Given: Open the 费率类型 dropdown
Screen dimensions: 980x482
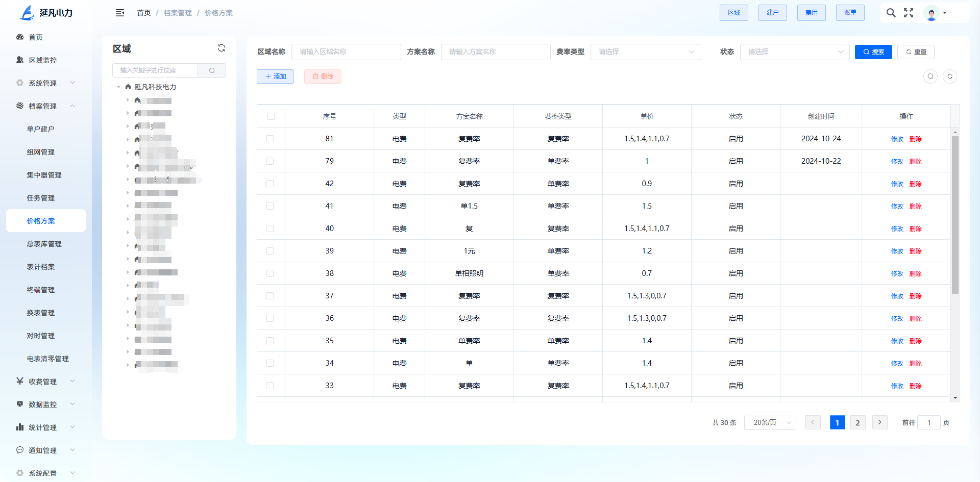Looking at the screenshot, I should [645, 52].
